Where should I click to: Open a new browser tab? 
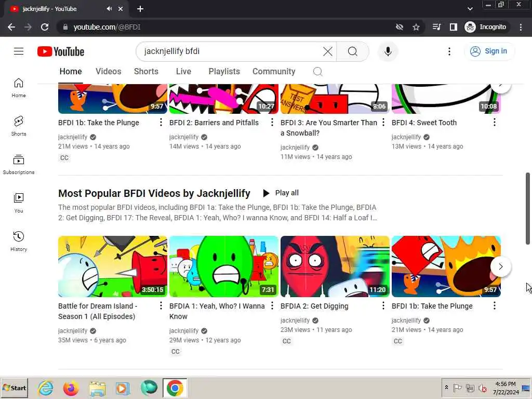coord(140,9)
